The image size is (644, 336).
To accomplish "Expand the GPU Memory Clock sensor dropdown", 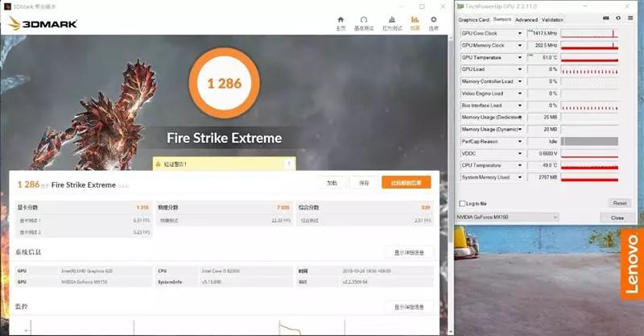I will coord(519,45).
